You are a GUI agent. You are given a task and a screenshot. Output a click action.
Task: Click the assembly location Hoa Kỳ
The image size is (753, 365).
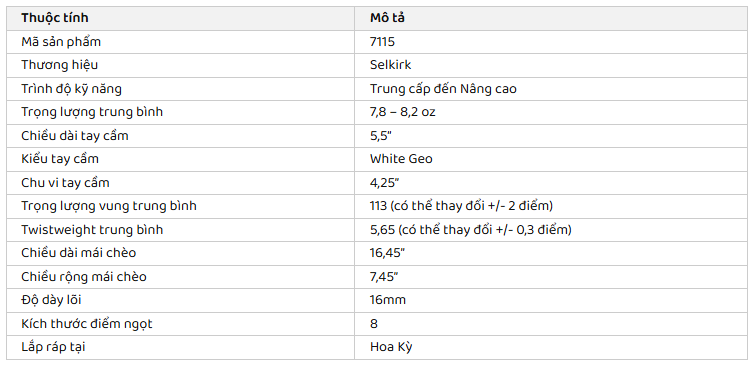coord(391,347)
